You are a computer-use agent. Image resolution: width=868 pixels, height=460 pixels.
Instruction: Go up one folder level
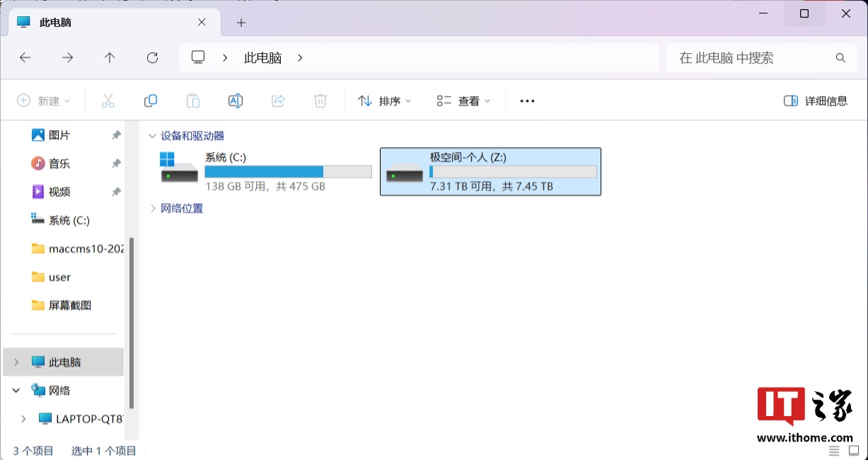point(110,58)
